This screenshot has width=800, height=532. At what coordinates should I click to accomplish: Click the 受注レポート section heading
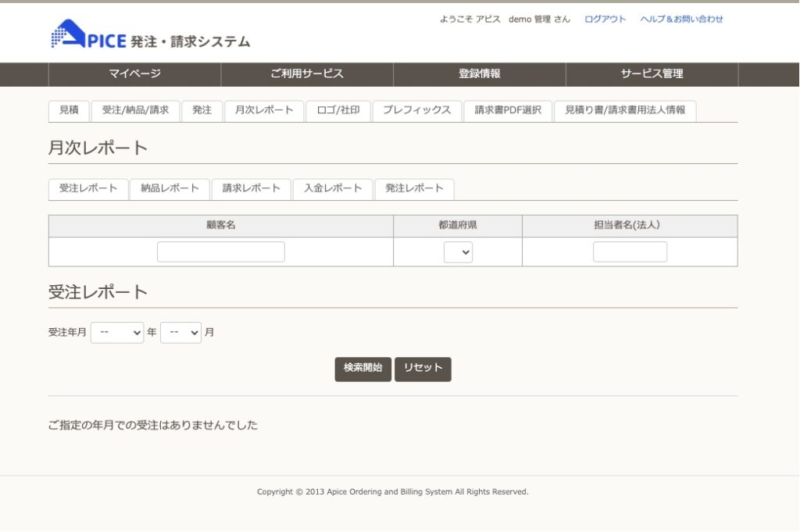(x=98, y=292)
